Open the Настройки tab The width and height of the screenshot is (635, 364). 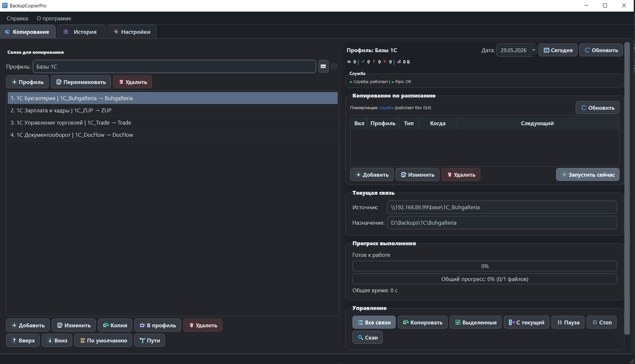click(132, 32)
